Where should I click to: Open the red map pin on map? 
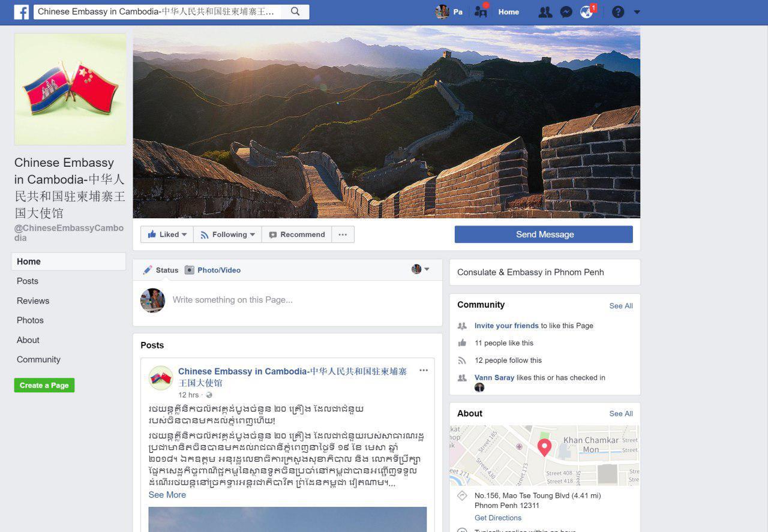coord(544,447)
